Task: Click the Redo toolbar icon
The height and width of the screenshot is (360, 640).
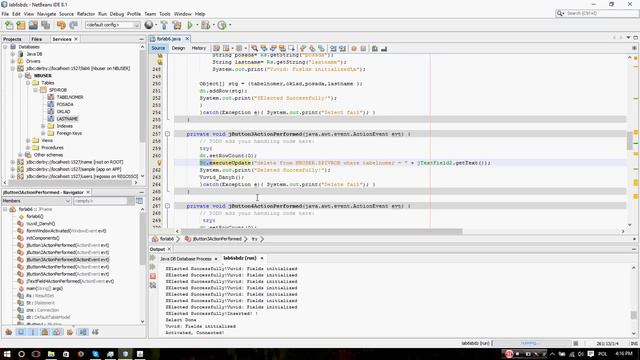Action: coord(73,25)
